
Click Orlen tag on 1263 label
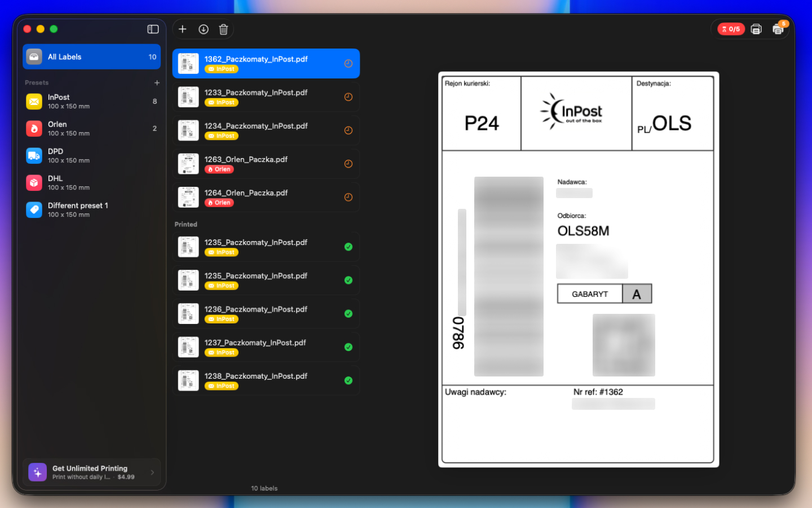(219, 169)
